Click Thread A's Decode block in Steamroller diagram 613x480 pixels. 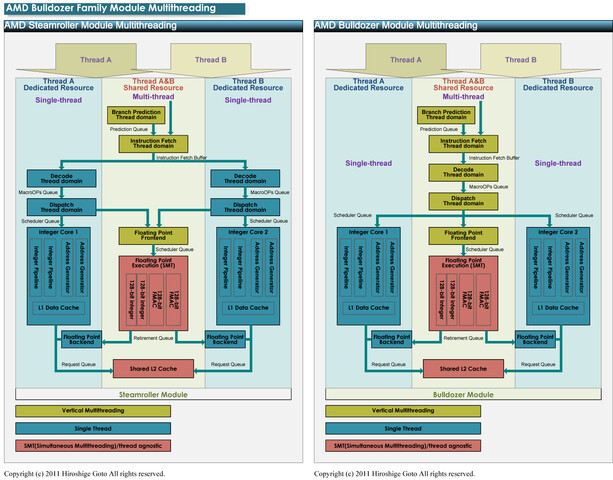[61, 178]
